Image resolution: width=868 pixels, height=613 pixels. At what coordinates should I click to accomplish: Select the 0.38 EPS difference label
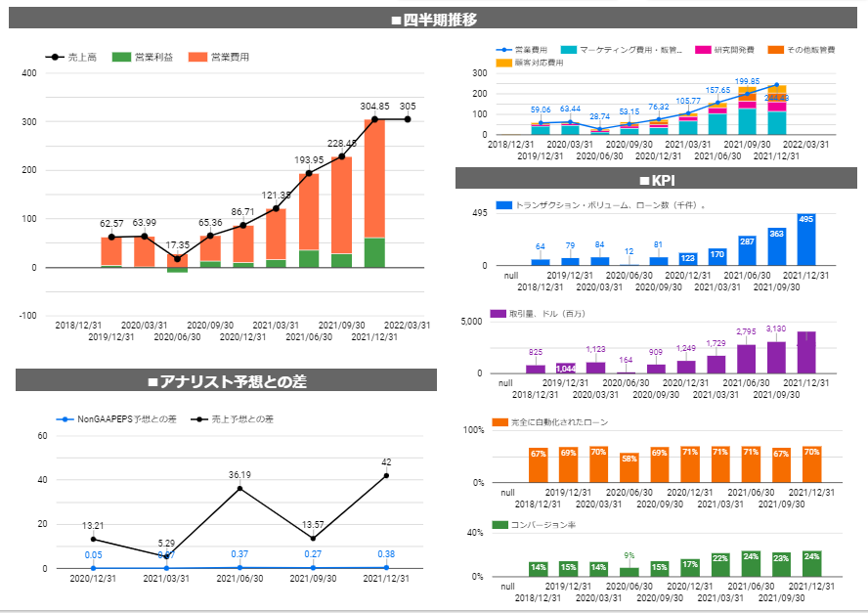pyautogui.click(x=386, y=553)
